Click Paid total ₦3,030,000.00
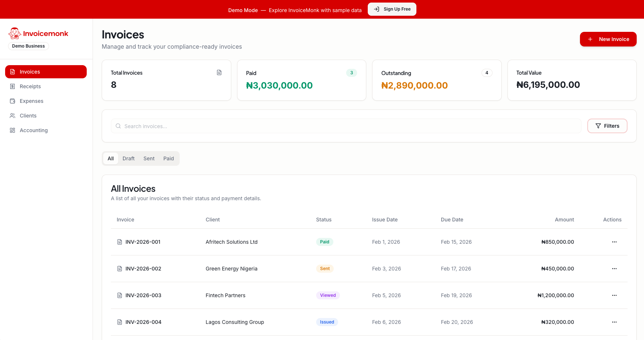Image resolution: width=644 pixels, height=340 pixels. click(x=279, y=85)
